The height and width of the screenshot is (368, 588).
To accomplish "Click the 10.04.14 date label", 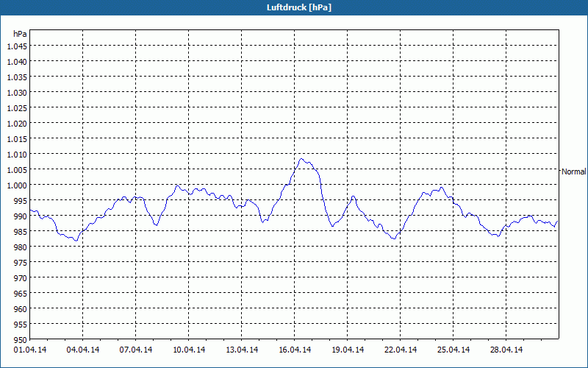I will click(x=189, y=350).
